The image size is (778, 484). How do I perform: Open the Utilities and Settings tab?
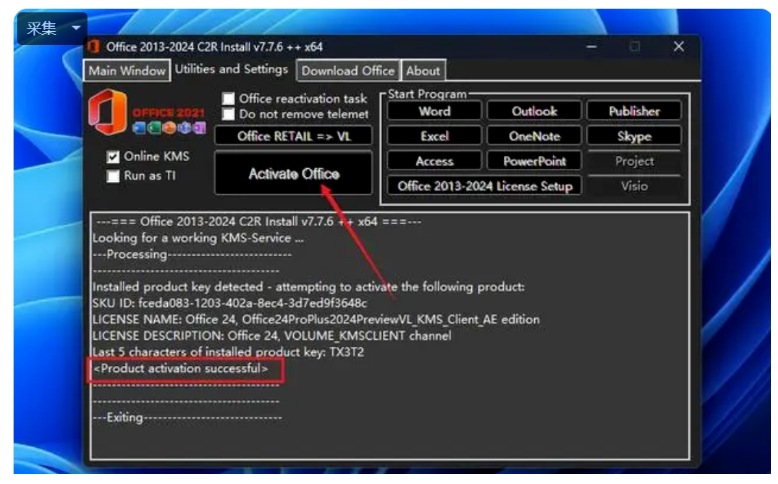(231, 69)
